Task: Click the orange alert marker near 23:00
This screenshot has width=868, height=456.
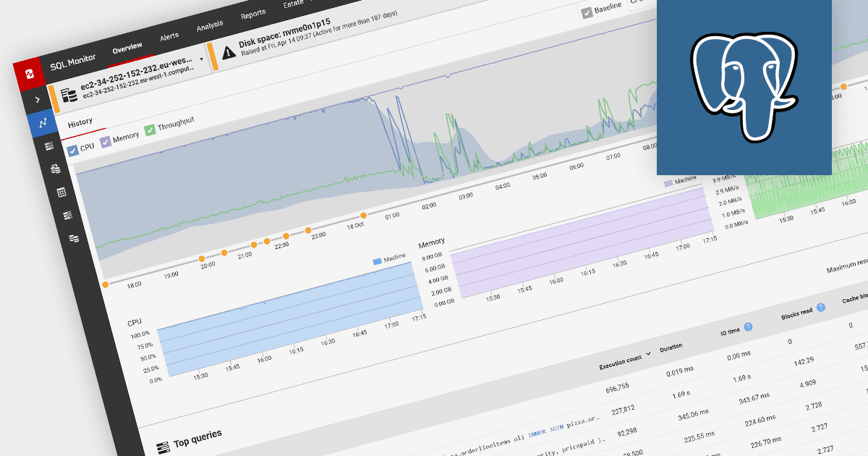Action: [308, 229]
